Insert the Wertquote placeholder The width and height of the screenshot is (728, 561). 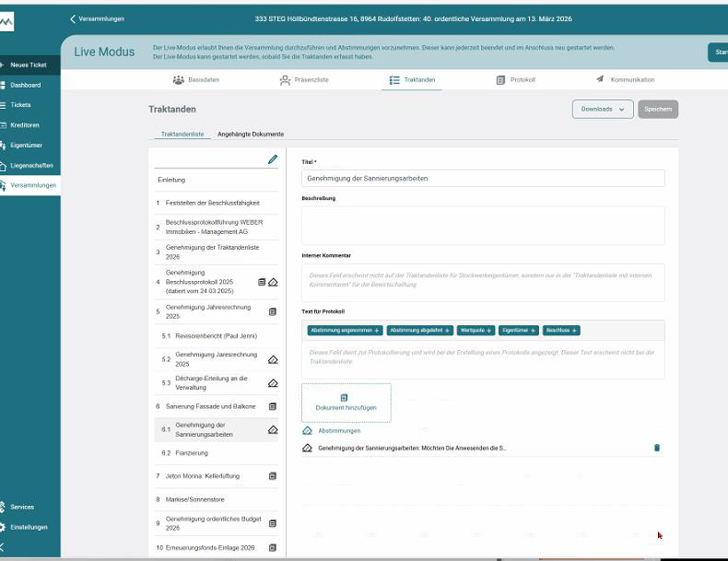click(476, 331)
